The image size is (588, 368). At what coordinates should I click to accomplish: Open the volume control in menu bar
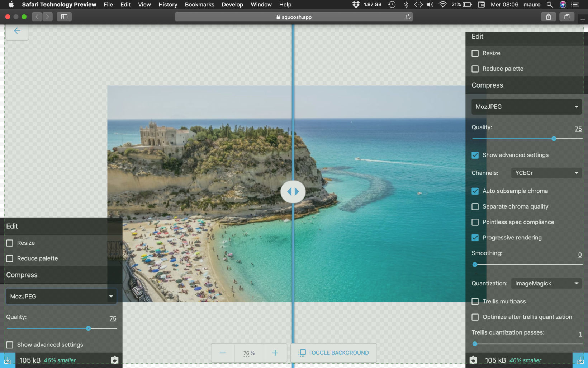(430, 5)
